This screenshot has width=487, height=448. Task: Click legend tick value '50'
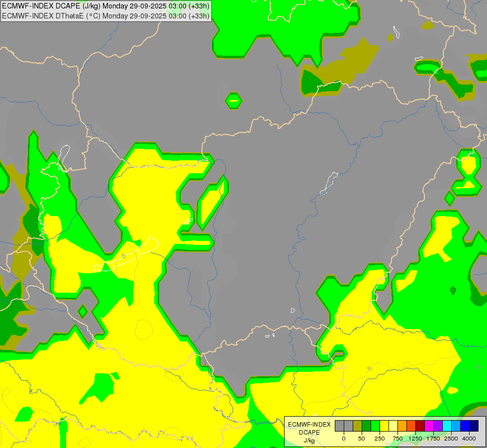pyautogui.click(x=362, y=439)
